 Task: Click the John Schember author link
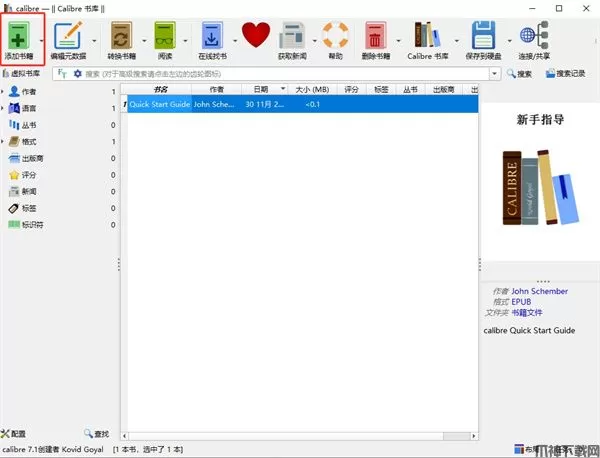click(540, 291)
